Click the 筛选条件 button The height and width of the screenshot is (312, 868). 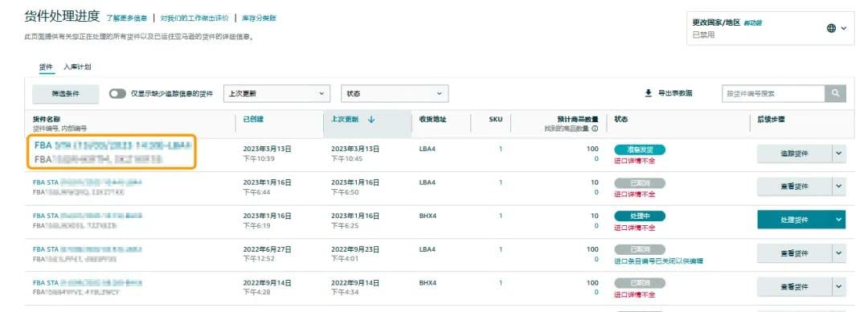66,93
